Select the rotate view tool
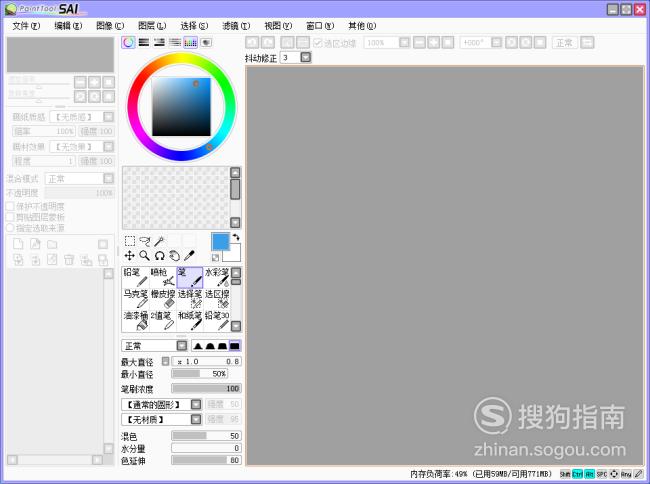The height and width of the screenshot is (484, 650). [x=159, y=256]
